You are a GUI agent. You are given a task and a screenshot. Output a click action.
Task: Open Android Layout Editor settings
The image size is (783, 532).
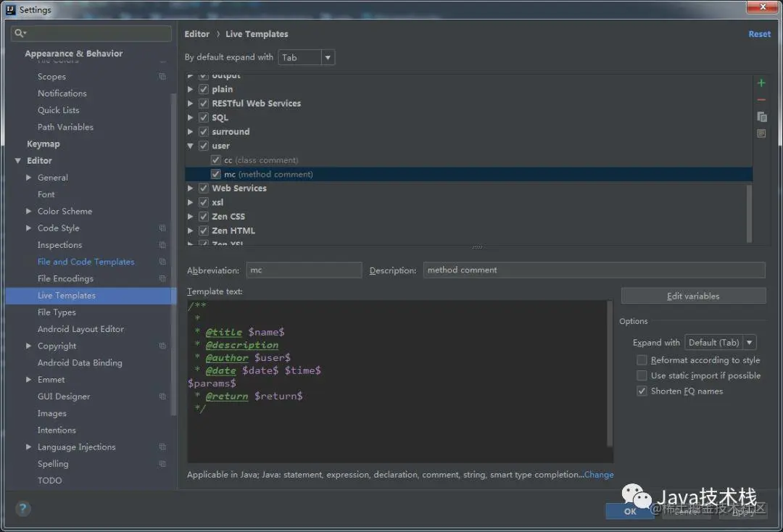click(80, 329)
